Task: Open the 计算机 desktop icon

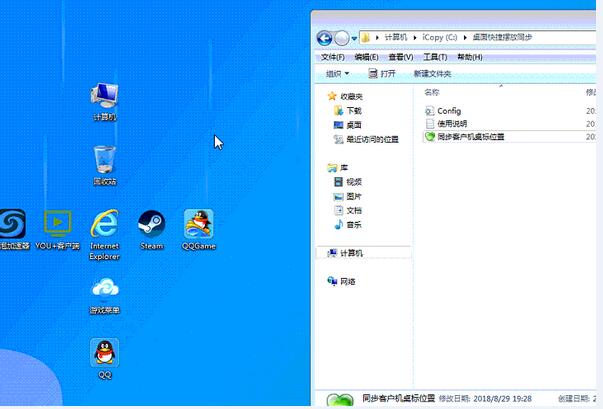Action: coord(104,101)
